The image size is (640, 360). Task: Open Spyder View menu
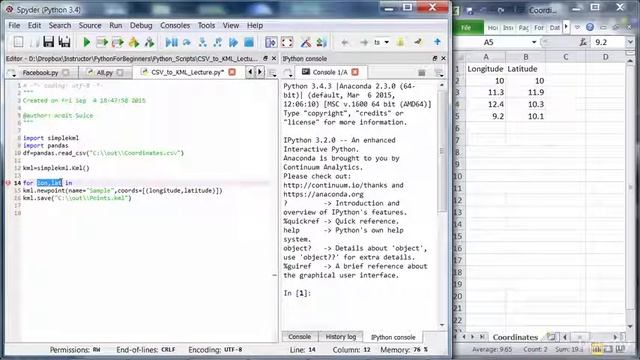(231, 25)
